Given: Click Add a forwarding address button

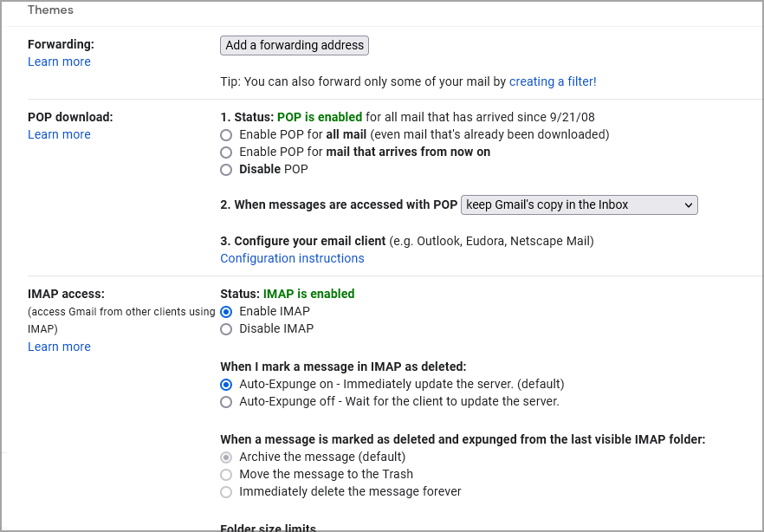Looking at the screenshot, I should pos(295,45).
